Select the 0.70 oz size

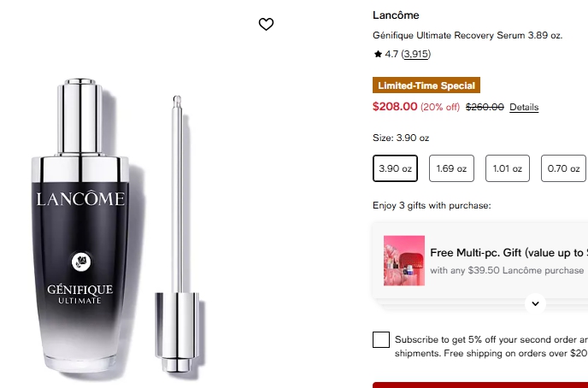(563, 168)
